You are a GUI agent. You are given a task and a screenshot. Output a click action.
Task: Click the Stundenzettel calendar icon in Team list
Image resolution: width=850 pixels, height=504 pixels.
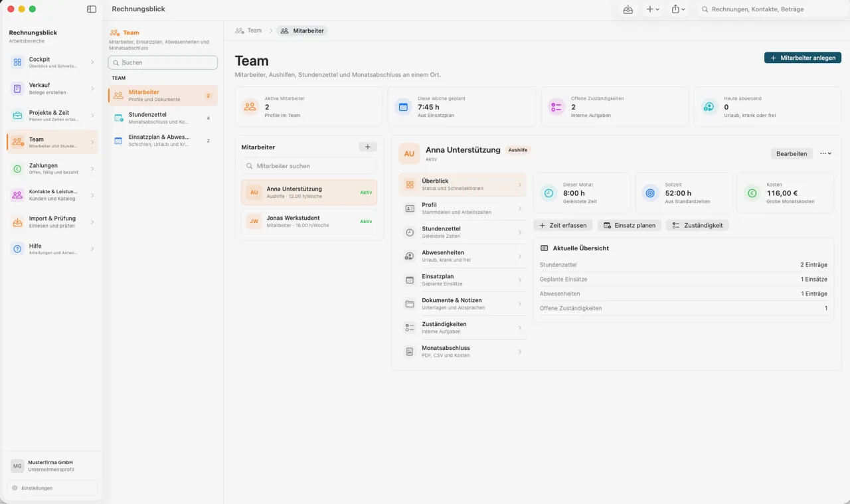pos(118,118)
